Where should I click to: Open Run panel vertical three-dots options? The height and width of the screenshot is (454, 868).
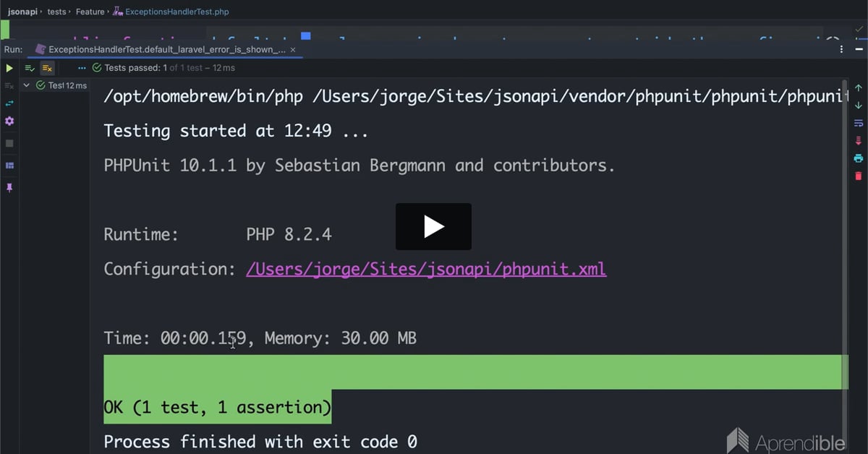[x=841, y=50]
